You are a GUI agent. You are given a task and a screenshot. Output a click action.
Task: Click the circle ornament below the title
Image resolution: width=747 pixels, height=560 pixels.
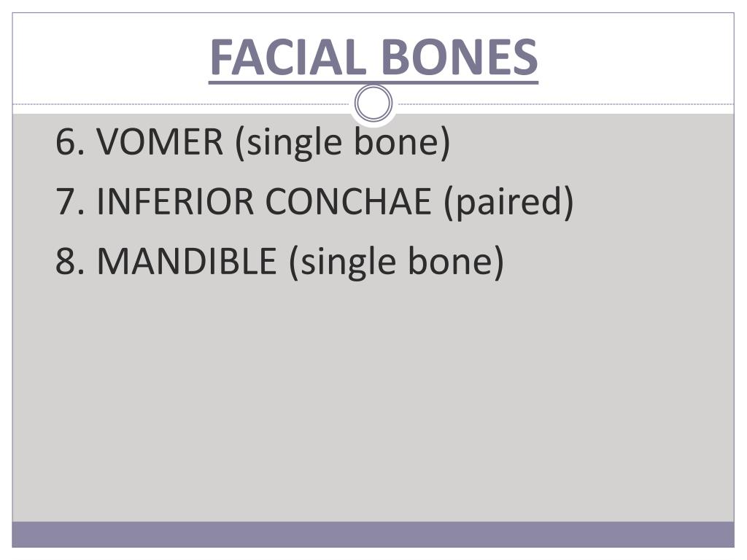point(373,103)
